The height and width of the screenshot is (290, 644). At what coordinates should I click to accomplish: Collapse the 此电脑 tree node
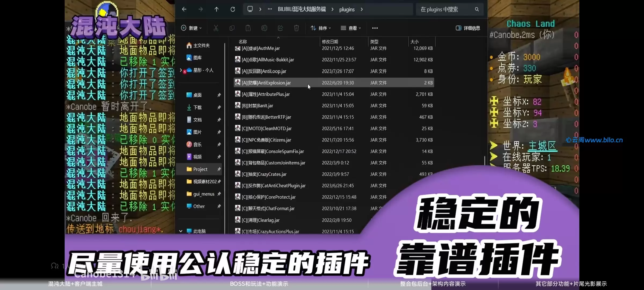[181, 231]
